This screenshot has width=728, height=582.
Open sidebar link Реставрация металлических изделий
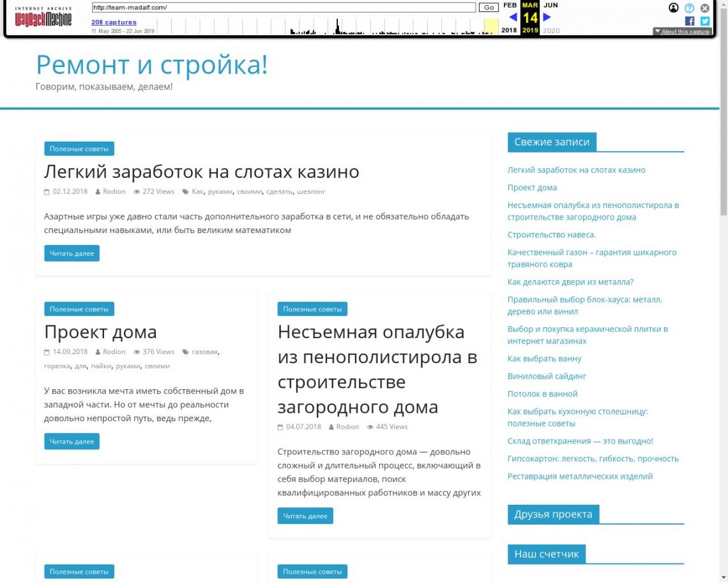[x=580, y=476]
